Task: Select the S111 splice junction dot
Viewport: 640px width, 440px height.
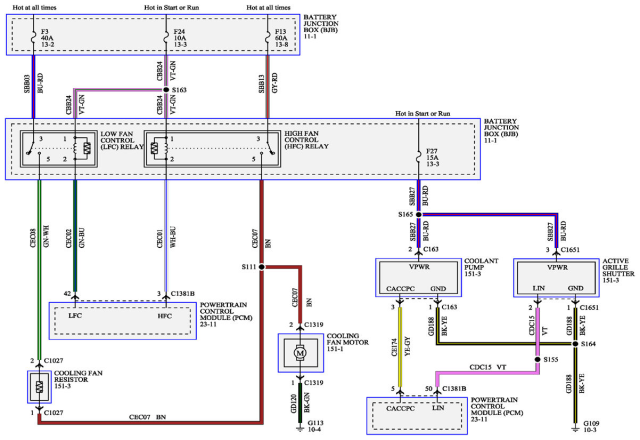Action: click(x=262, y=267)
